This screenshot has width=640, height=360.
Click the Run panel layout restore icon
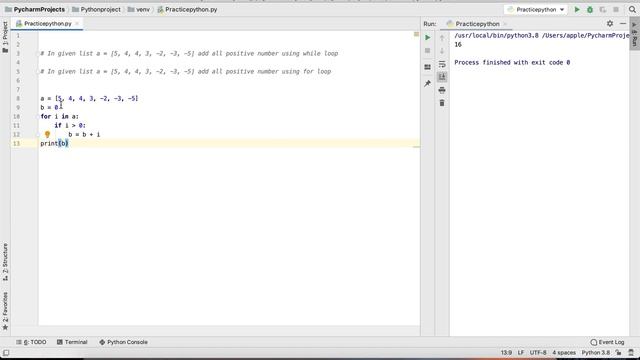(x=427, y=67)
